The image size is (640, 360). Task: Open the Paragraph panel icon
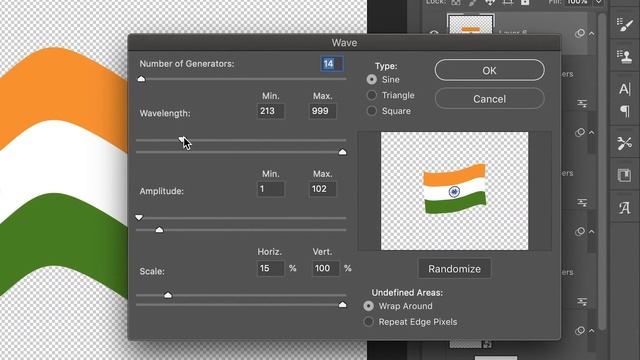(x=625, y=111)
